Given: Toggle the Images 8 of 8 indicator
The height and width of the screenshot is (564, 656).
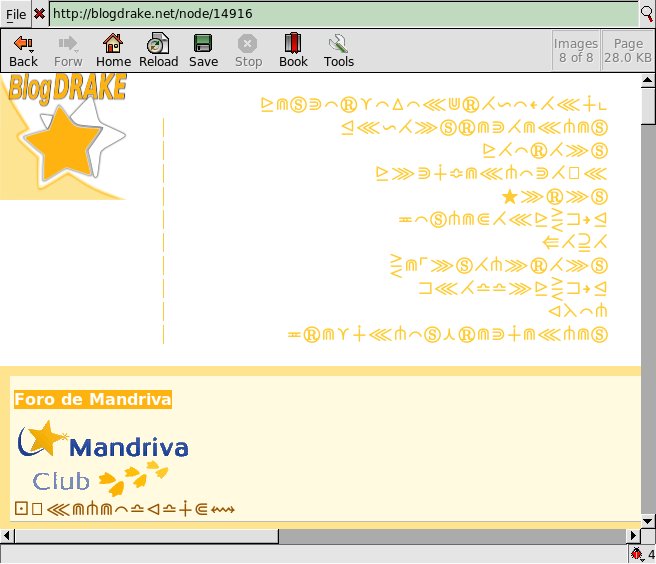Looking at the screenshot, I should 576,50.
